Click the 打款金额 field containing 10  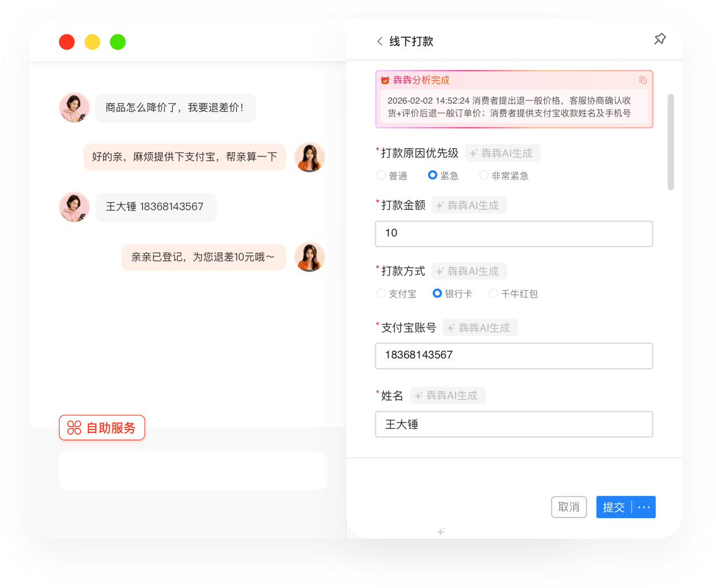[x=514, y=234]
